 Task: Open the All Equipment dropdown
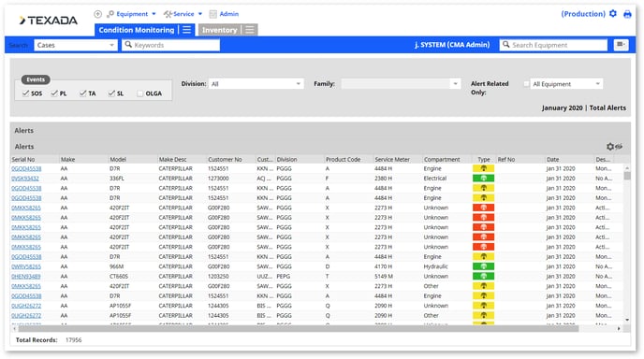(566, 84)
